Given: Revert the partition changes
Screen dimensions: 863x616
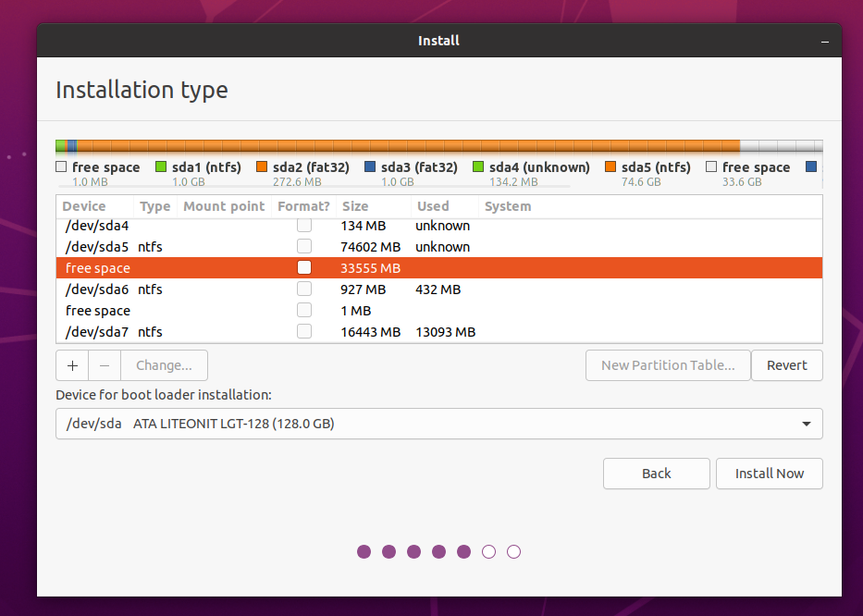Looking at the screenshot, I should pos(787,365).
